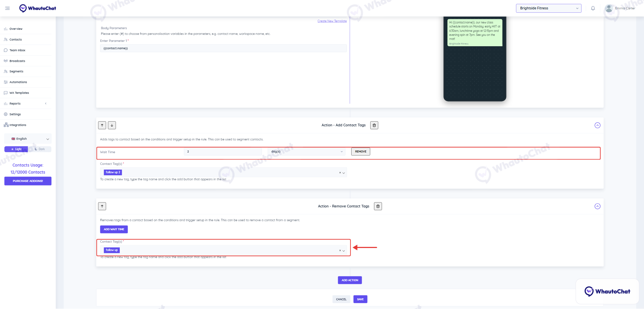Click the 'follow up 2' tag chip
The width and height of the screenshot is (644, 309).
pos(113,172)
